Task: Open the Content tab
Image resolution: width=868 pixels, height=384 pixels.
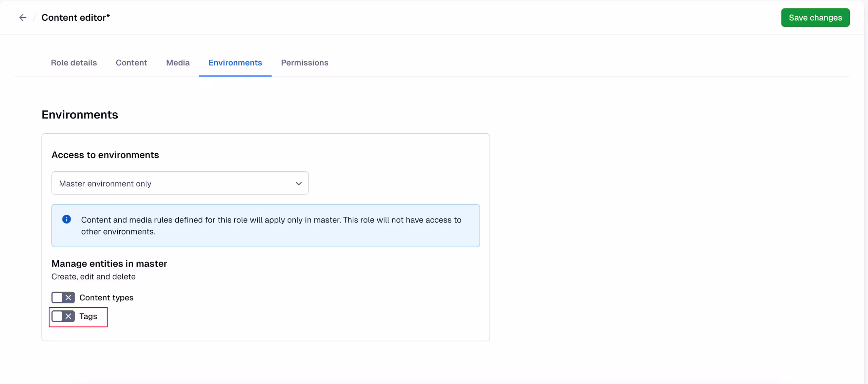Action: 132,63
